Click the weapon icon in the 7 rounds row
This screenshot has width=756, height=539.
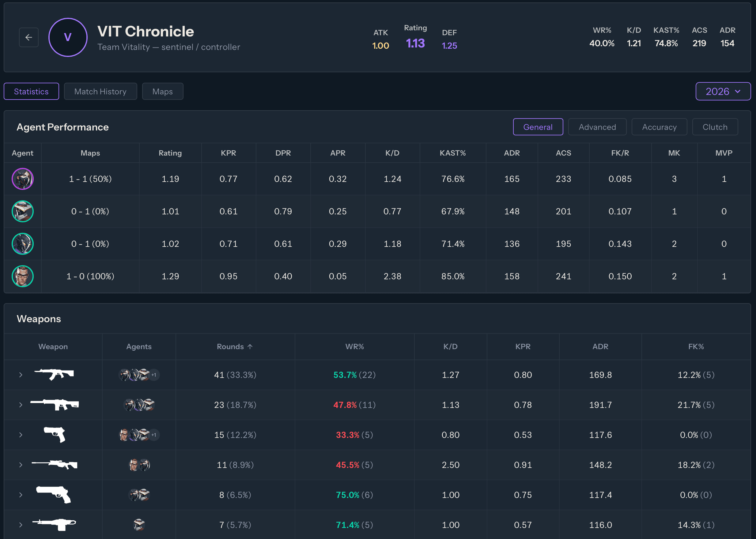[x=54, y=525]
